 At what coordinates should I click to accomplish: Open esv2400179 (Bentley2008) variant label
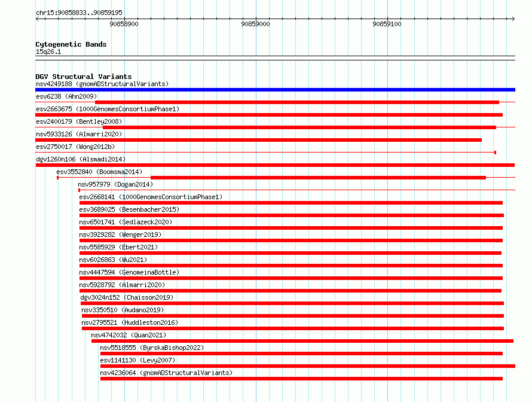click(79, 121)
